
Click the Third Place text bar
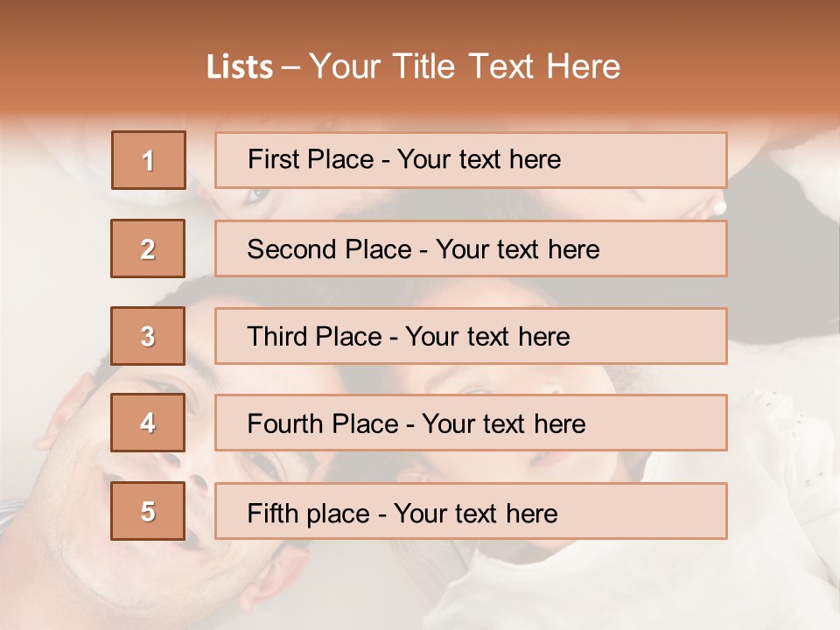tap(471, 336)
